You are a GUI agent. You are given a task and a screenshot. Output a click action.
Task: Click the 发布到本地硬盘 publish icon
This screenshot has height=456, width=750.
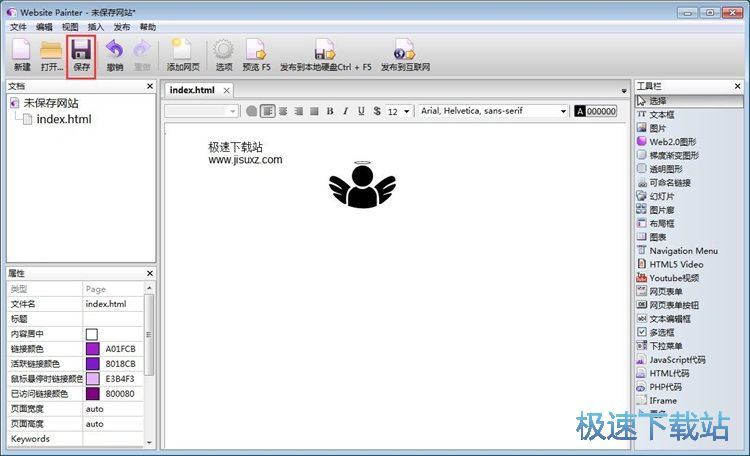click(x=325, y=50)
